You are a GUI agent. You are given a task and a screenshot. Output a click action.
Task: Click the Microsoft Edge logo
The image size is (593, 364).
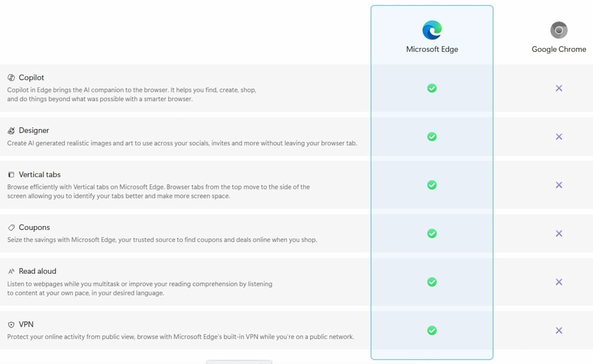point(432,30)
